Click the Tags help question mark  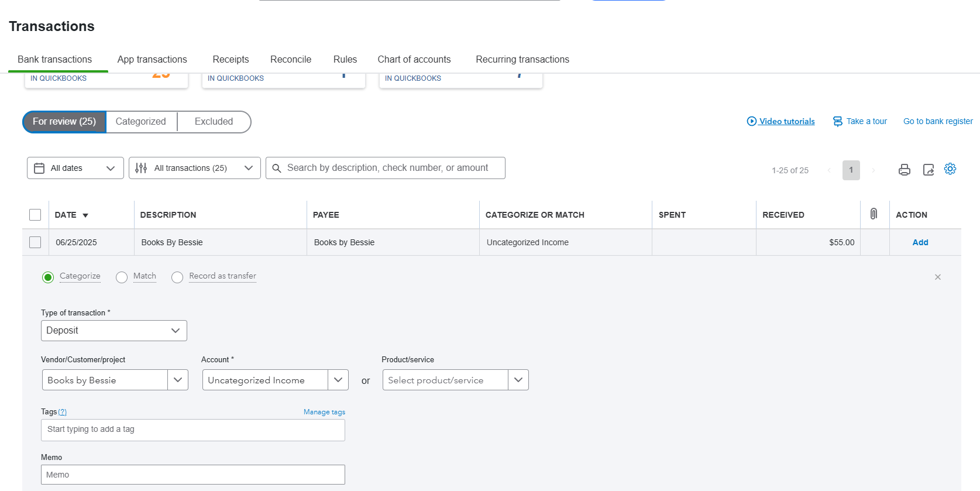pos(63,412)
